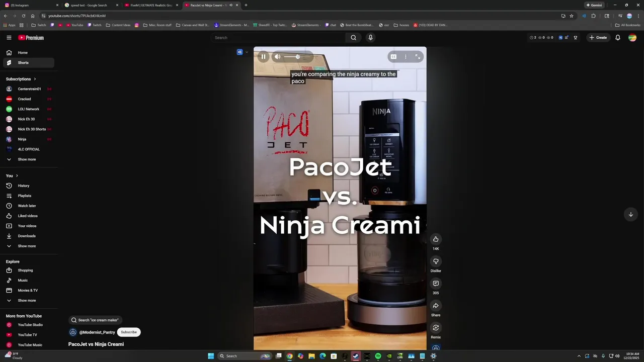Open Music under Explore
Screen dimensions: 644x362
(x=29, y=281)
